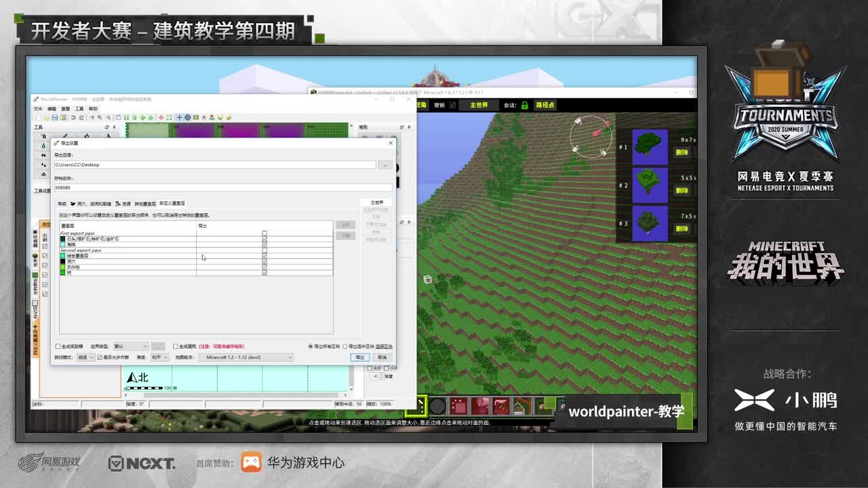Click the concentric circle icon in WorldPainter toolbar
This screenshot has height=488, width=868.
188,117
